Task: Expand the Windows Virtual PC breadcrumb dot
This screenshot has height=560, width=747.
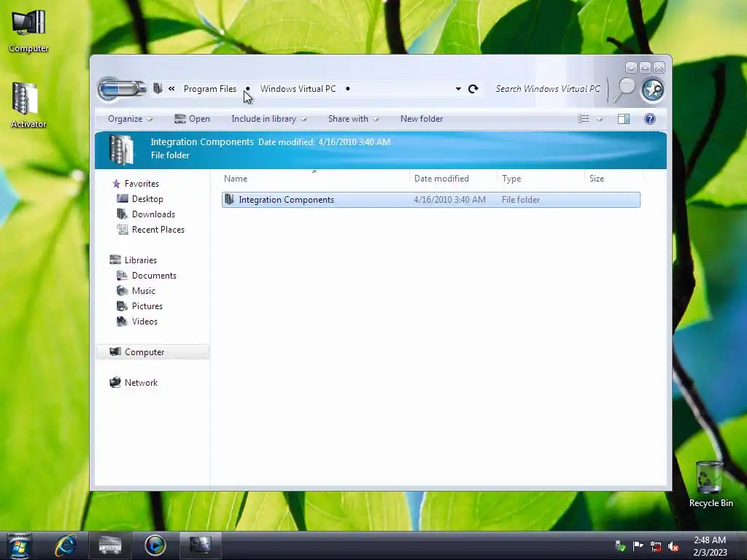Action: 348,89
